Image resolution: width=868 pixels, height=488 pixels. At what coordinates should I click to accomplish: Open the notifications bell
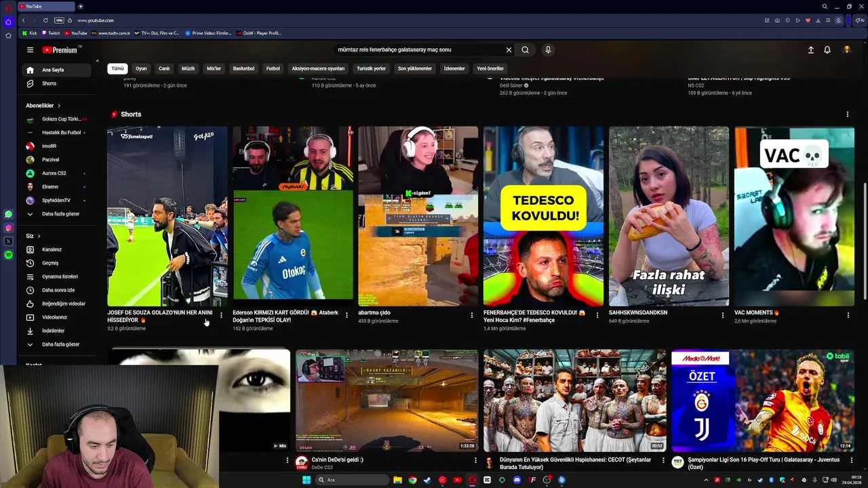click(827, 49)
